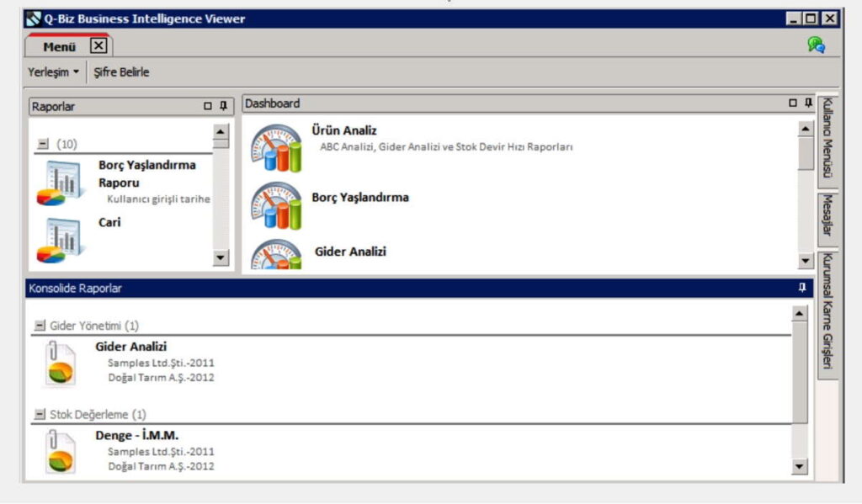Switch to the Mesajlar side tab
The width and height of the screenshot is (862, 504).
click(x=827, y=216)
